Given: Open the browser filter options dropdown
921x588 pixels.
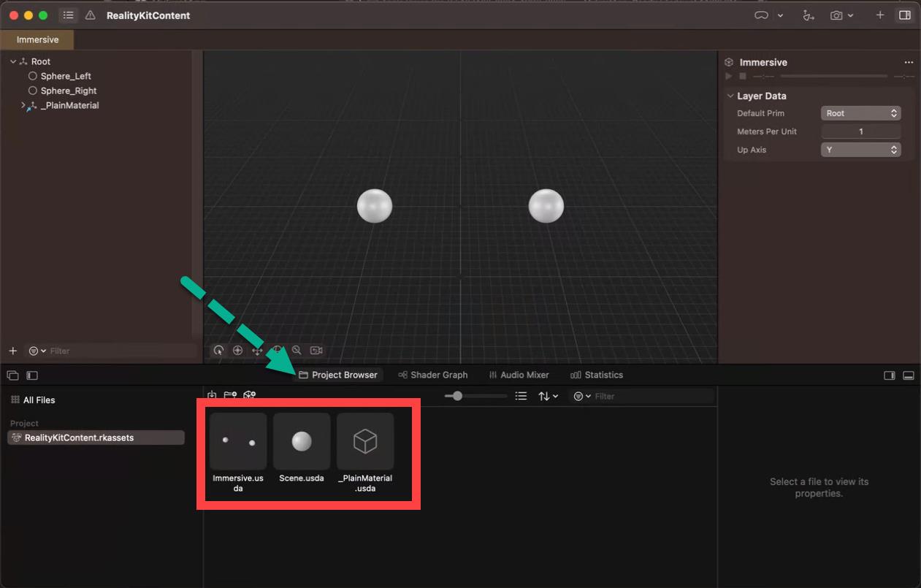Looking at the screenshot, I should coord(582,396).
